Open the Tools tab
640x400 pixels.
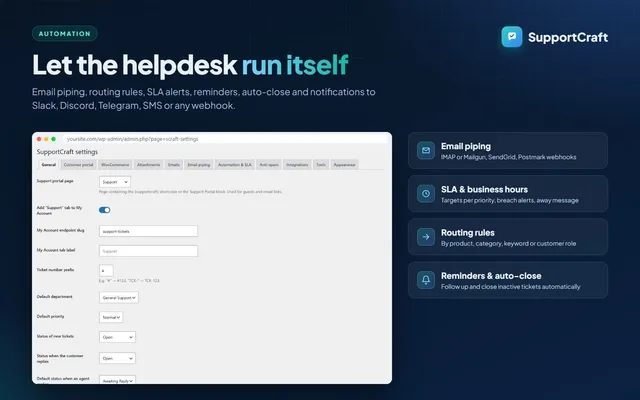pos(321,164)
